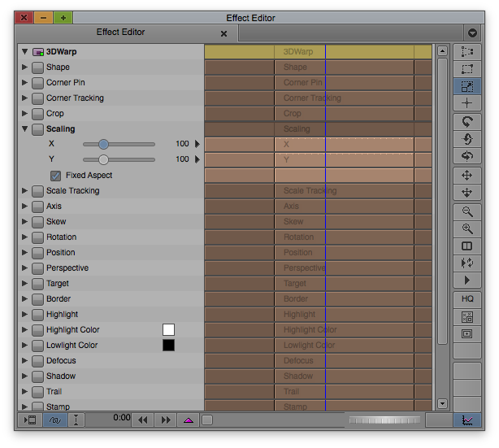Select the Crop handles tool icon
Image resolution: width=499 pixels, height=448 pixels.
pos(466,69)
